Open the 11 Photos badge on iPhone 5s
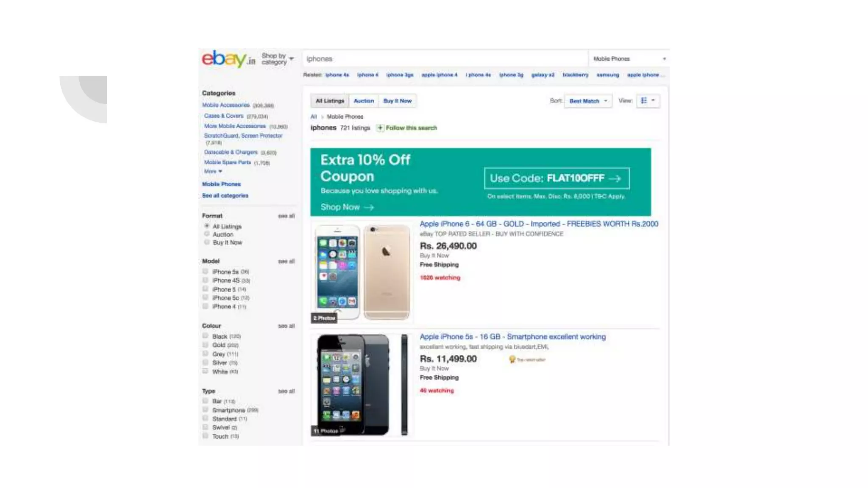Viewport: 868px width, 488px height. (326, 431)
